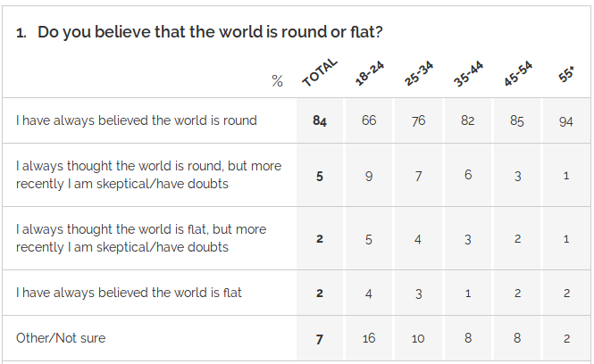The height and width of the screenshot is (364, 594).
Task: Click the survey question title text
Action: pyautogui.click(x=210, y=33)
